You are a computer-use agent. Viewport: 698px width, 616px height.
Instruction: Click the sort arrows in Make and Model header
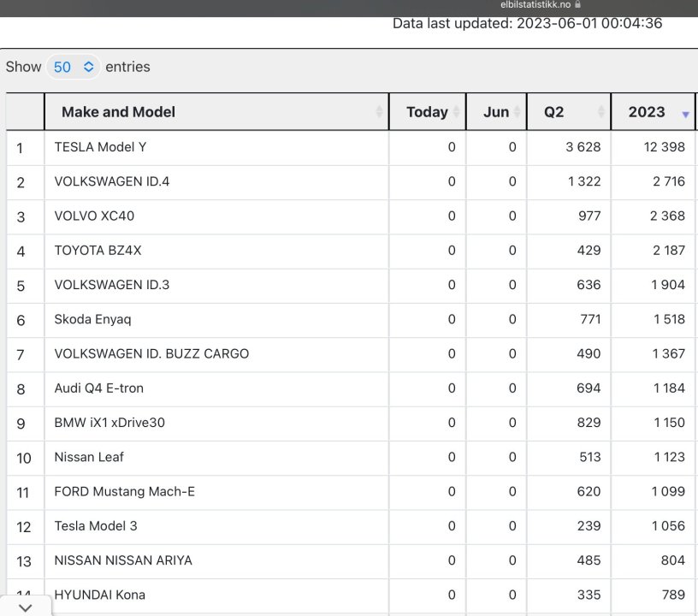pos(379,112)
